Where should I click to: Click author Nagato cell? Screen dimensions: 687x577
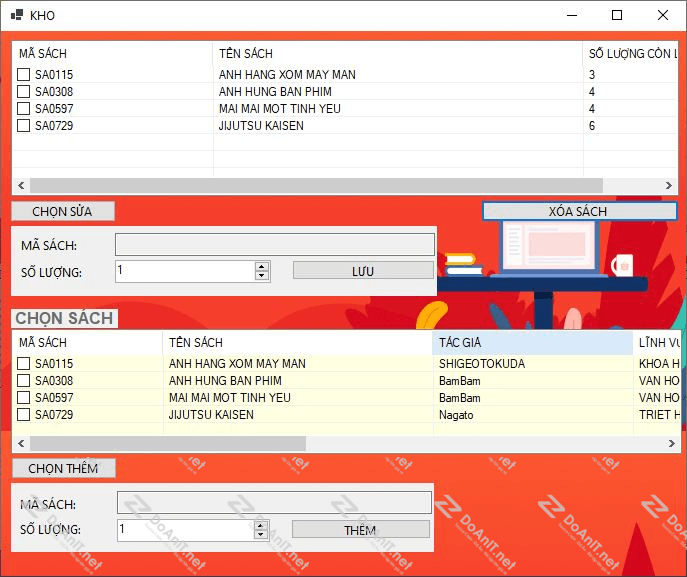456,414
